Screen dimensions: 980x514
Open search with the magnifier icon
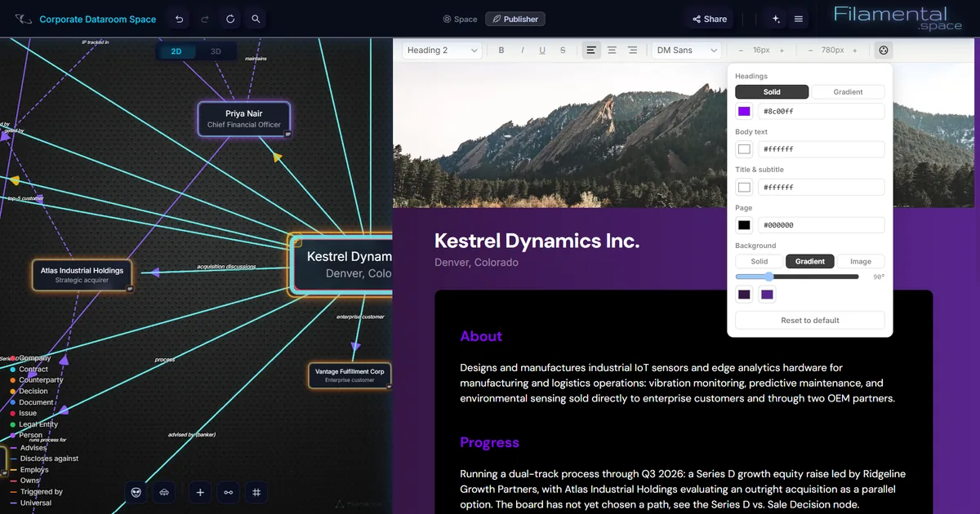(256, 19)
